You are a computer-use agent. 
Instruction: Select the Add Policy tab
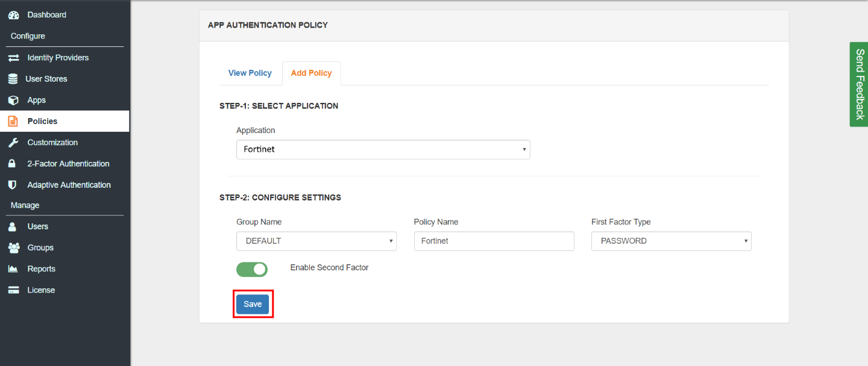pyautogui.click(x=311, y=73)
